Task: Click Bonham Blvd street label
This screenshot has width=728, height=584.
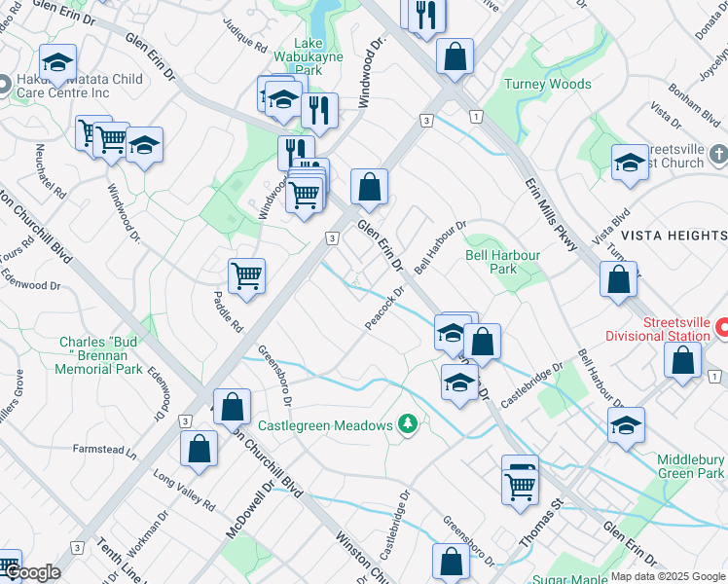Action: [x=694, y=104]
